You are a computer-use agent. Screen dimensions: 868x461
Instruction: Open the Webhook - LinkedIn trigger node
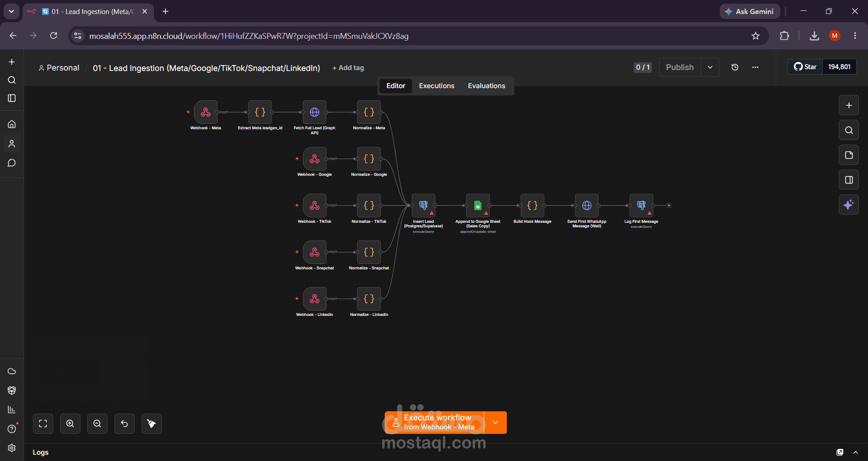(315, 299)
